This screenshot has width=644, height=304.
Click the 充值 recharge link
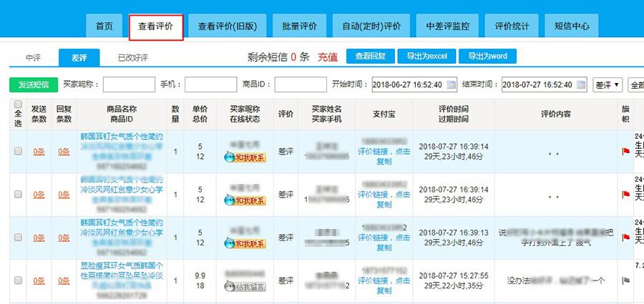coord(327,57)
